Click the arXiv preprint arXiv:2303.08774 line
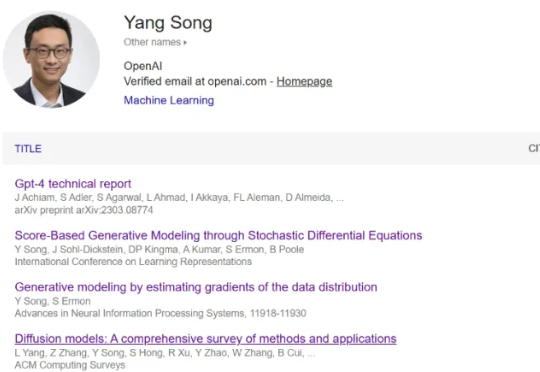 coord(84,210)
